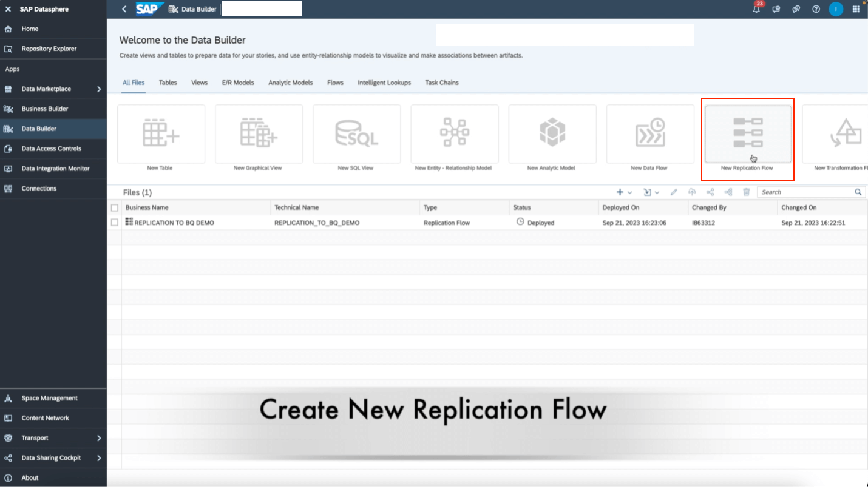Open the Connections section in the sidebar
This screenshot has width=868, height=489.
point(39,188)
